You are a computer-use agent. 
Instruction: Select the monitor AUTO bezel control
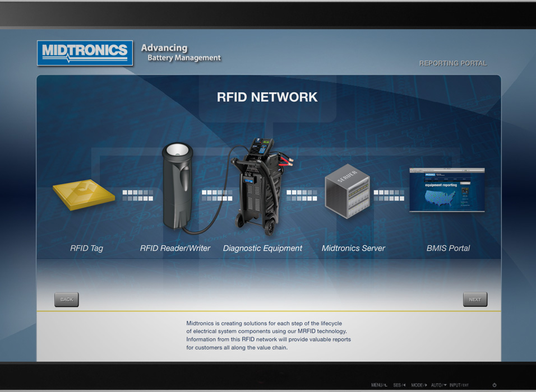pyautogui.click(x=438, y=385)
